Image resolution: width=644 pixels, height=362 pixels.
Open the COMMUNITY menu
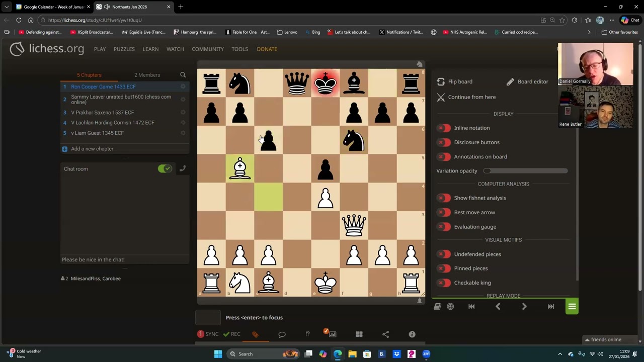tap(207, 49)
